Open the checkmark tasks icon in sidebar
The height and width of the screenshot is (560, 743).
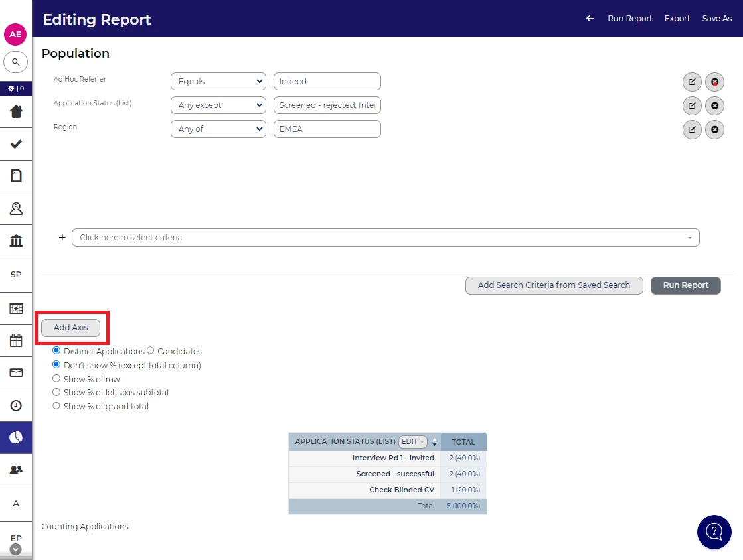(x=16, y=144)
